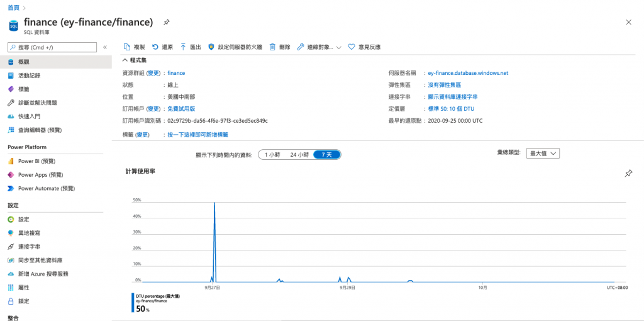Screen dimensions: 644x321
Task: Click 沒有彈性集區 elastic pool link
Action: pyautogui.click(x=445, y=85)
